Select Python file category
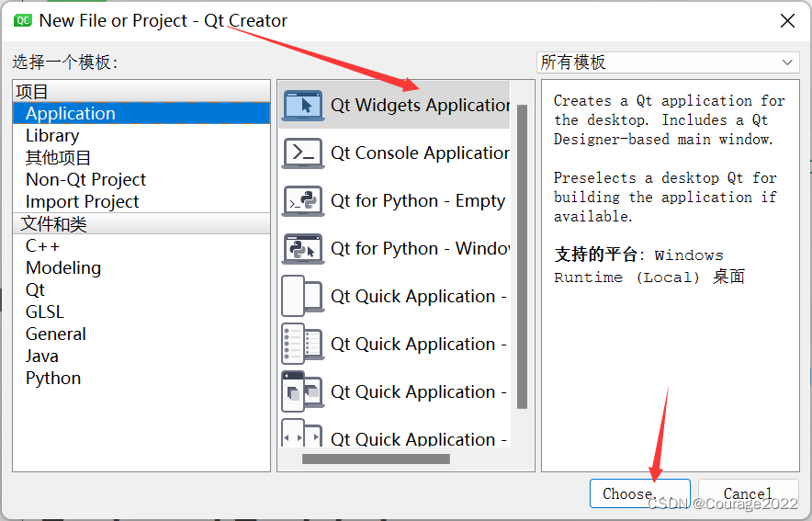This screenshot has width=812, height=521. point(141,378)
